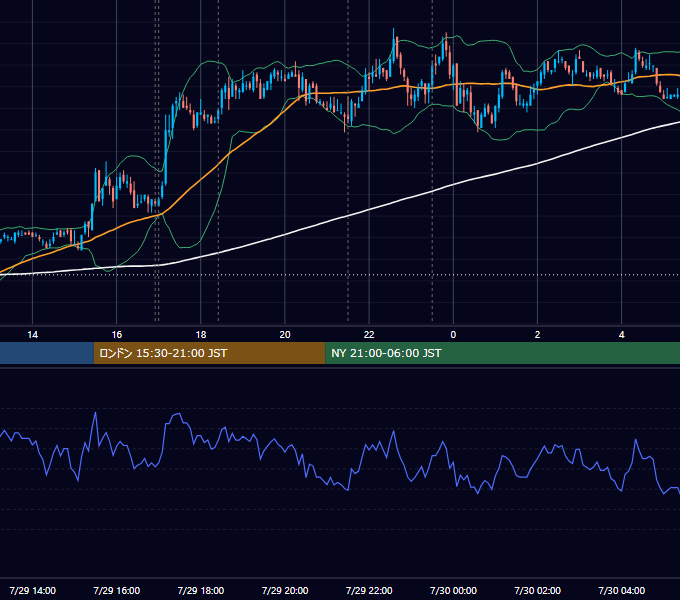Image resolution: width=680 pixels, height=600 pixels.
Task: Click the 18 hour axis label
Action: click(x=201, y=335)
